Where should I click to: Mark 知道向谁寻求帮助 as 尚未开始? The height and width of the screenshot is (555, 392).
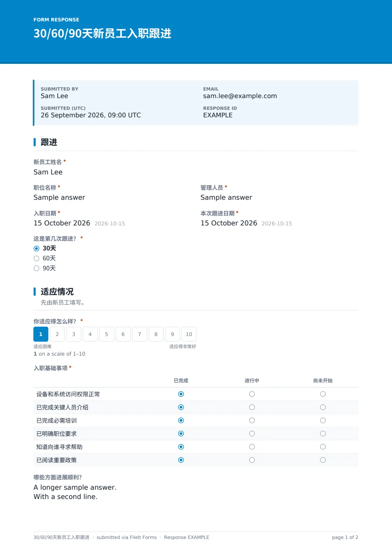[323, 447]
